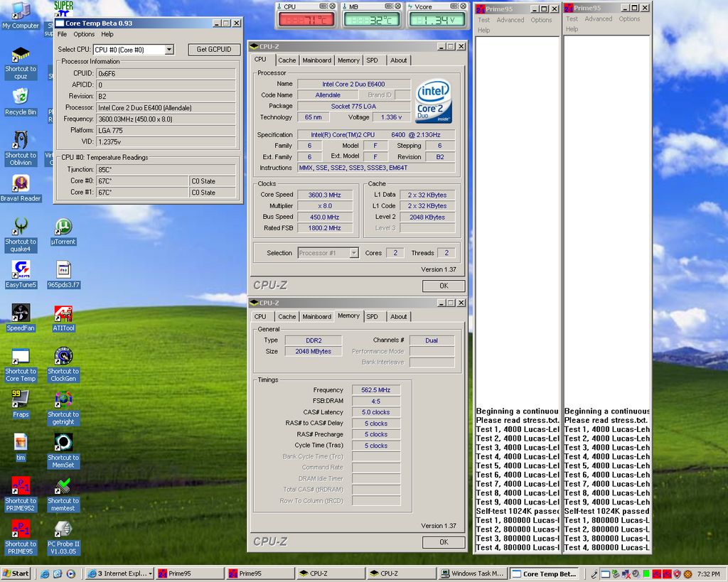Screen dimensions: 728x582
Task: Open the Options menu in Core Temp
Action: click(84, 34)
